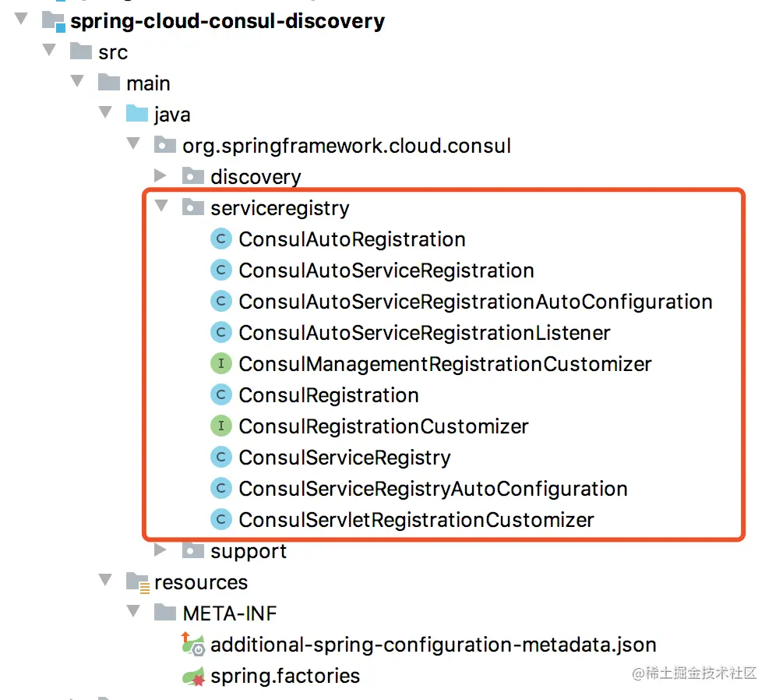This screenshot has width=776, height=700.
Task: Click the interface icon beside ConsulManagementRegistrationCustomizer
Action: tap(222, 364)
